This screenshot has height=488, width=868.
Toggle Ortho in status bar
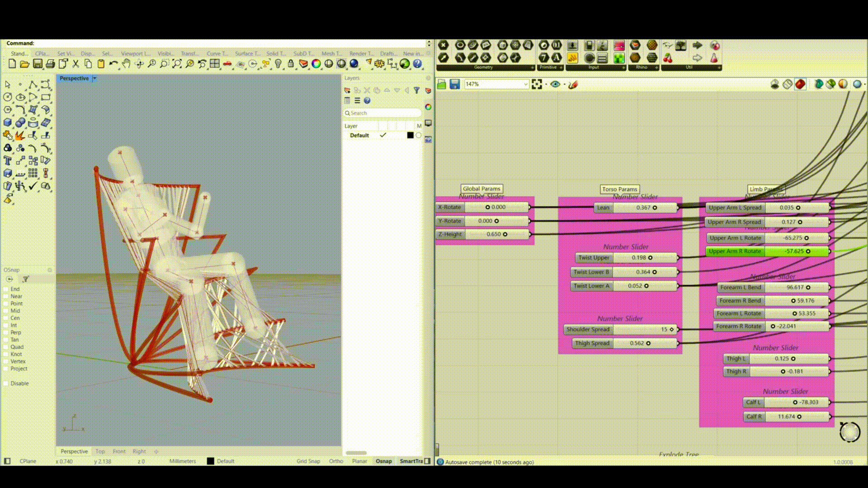[336, 461]
